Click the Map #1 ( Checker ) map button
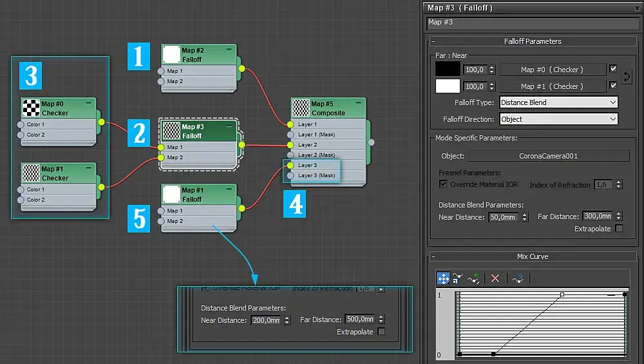 552,86
